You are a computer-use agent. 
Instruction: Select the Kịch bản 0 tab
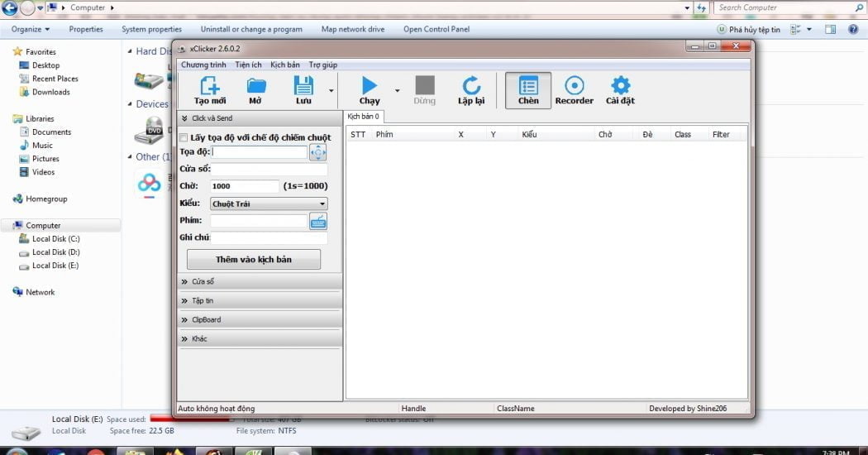pyautogui.click(x=363, y=117)
